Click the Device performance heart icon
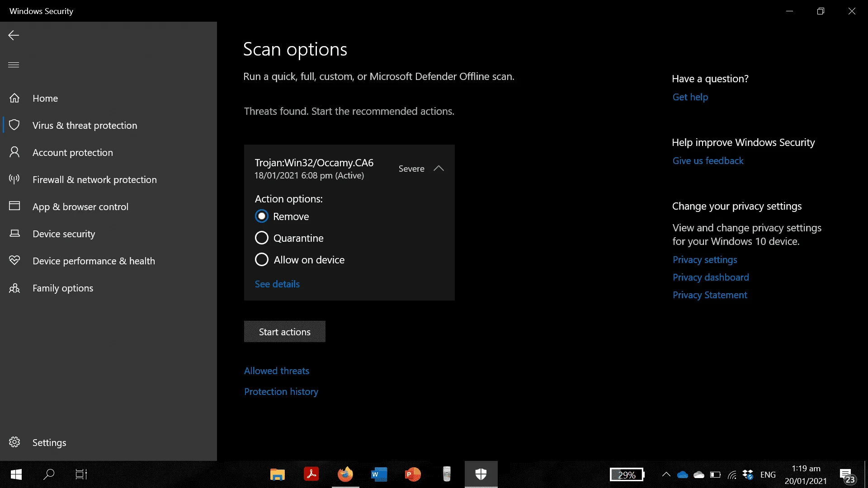 (x=14, y=260)
